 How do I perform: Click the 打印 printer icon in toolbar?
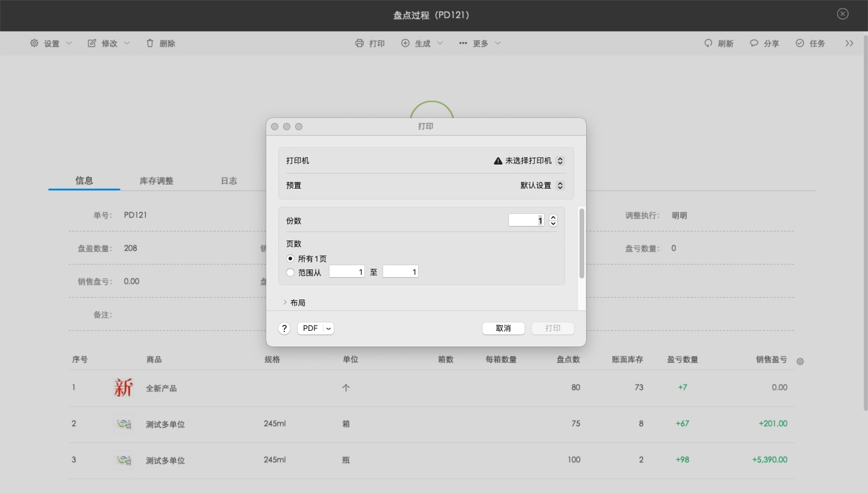[x=361, y=43]
